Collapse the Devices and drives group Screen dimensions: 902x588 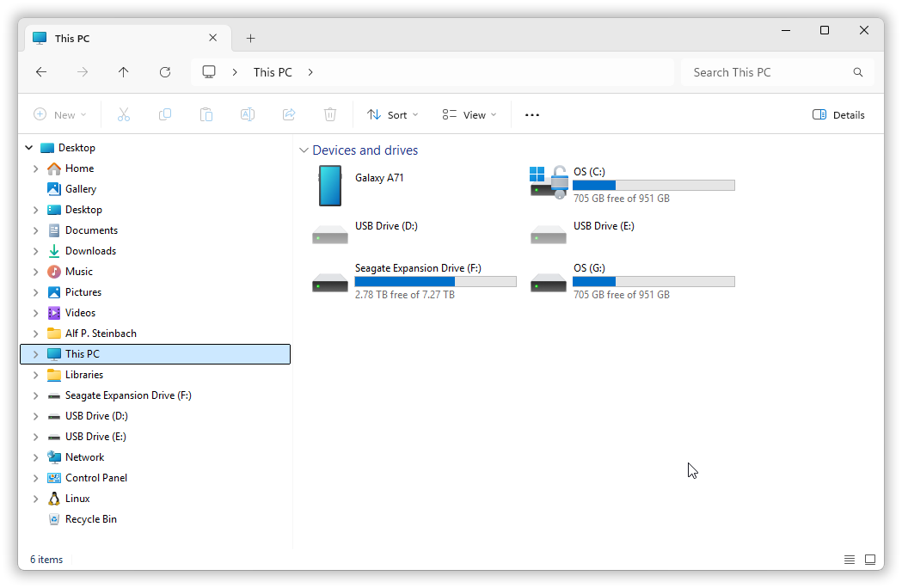click(x=303, y=150)
